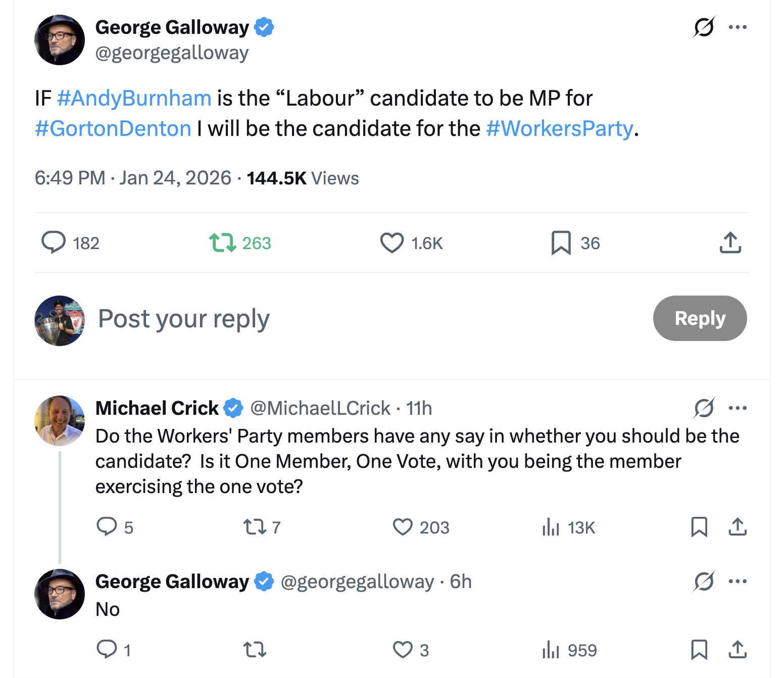
Task: Share Galloway's "No" reply
Action: coord(738,650)
